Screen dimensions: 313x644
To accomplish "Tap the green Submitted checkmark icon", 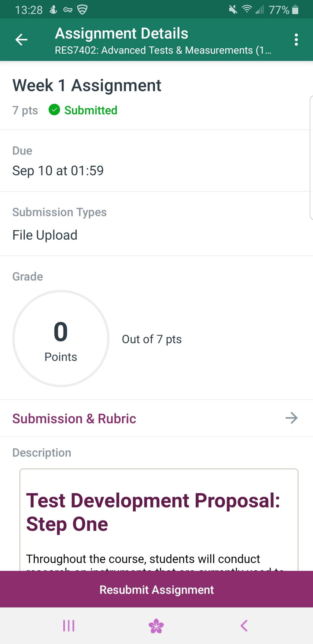I will (54, 110).
